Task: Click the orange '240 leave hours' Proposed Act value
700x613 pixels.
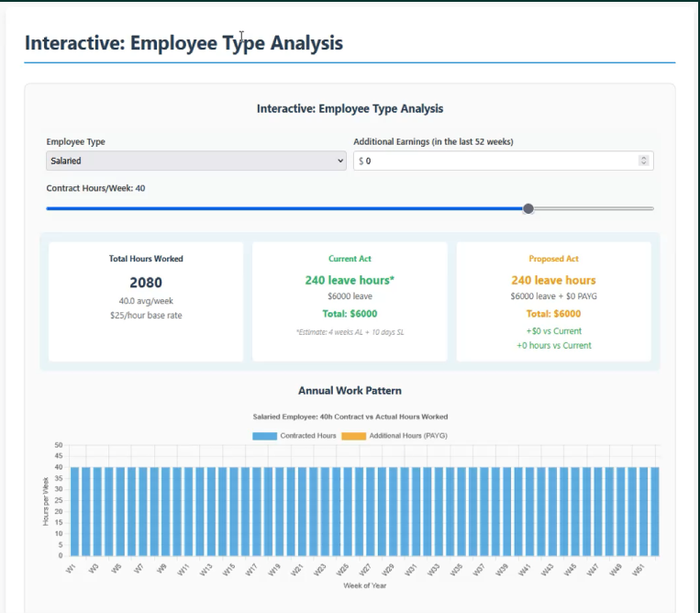Action: pyautogui.click(x=553, y=281)
